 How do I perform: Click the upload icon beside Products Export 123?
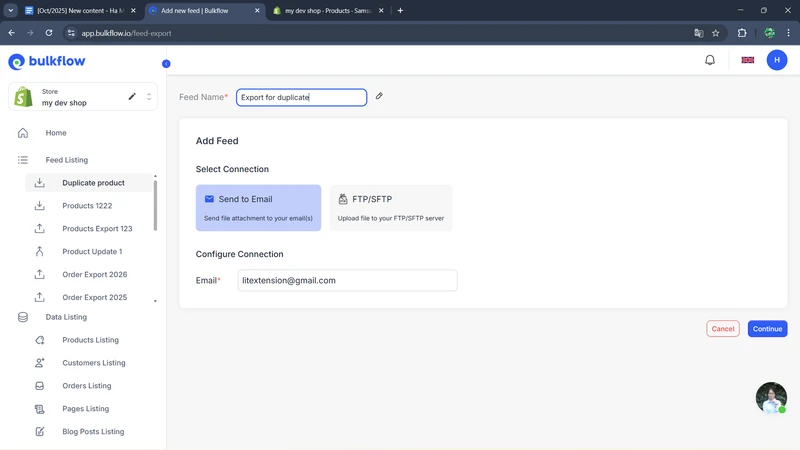tap(39, 229)
